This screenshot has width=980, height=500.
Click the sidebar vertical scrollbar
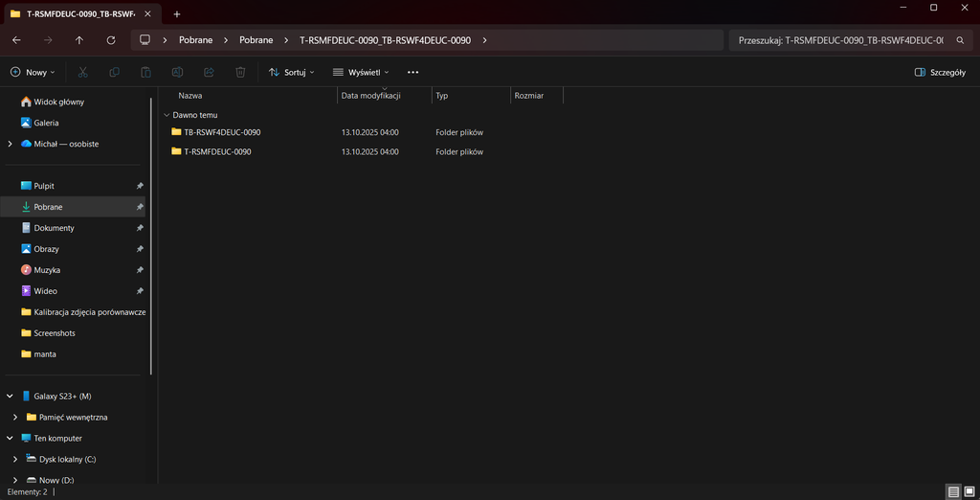(x=151, y=230)
